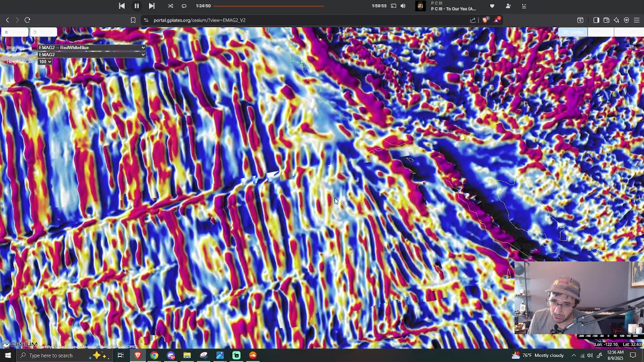Screen dimensions: 644x362
Task: Toggle repeat in the media player
Action: click(x=184, y=6)
